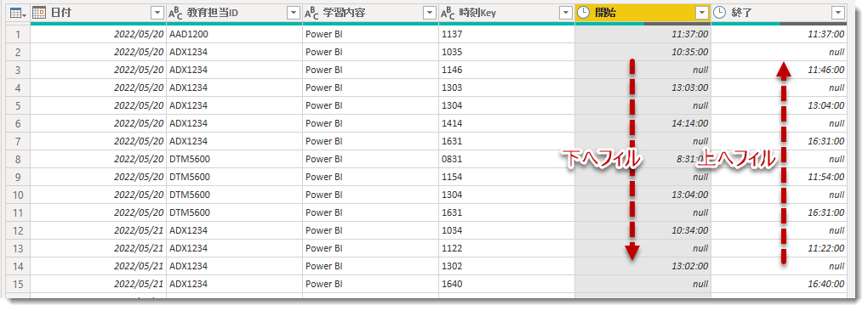
Task: Select row number 8
Action: point(18,159)
